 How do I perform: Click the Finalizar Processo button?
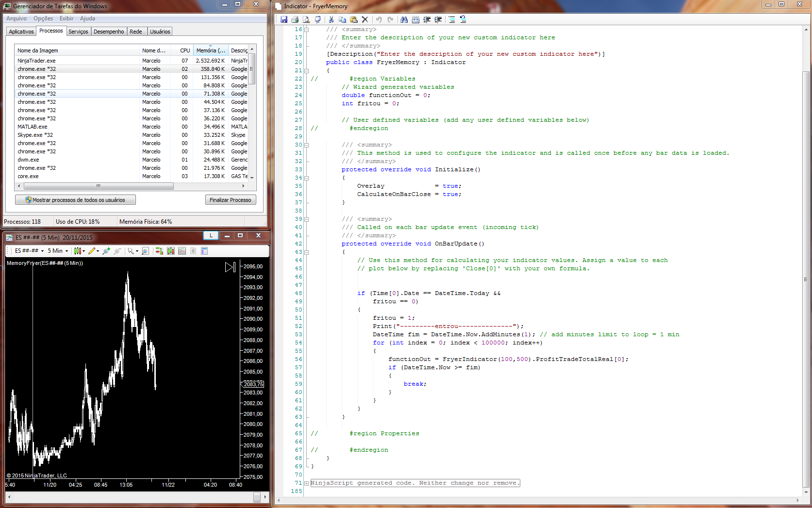(x=230, y=200)
